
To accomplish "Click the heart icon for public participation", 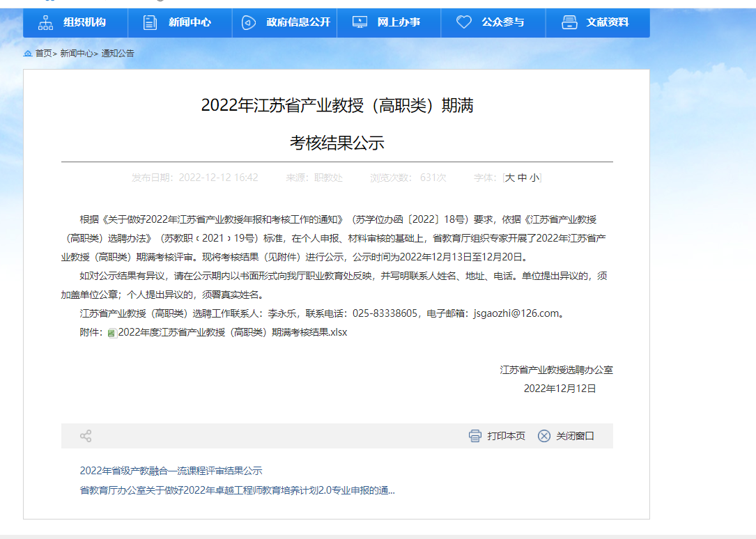I will [464, 22].
